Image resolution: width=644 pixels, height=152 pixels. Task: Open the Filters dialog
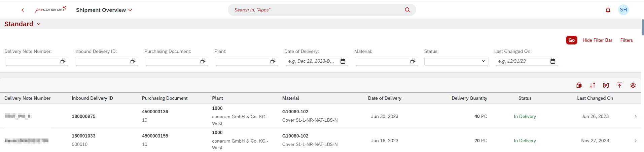point(627,40)
